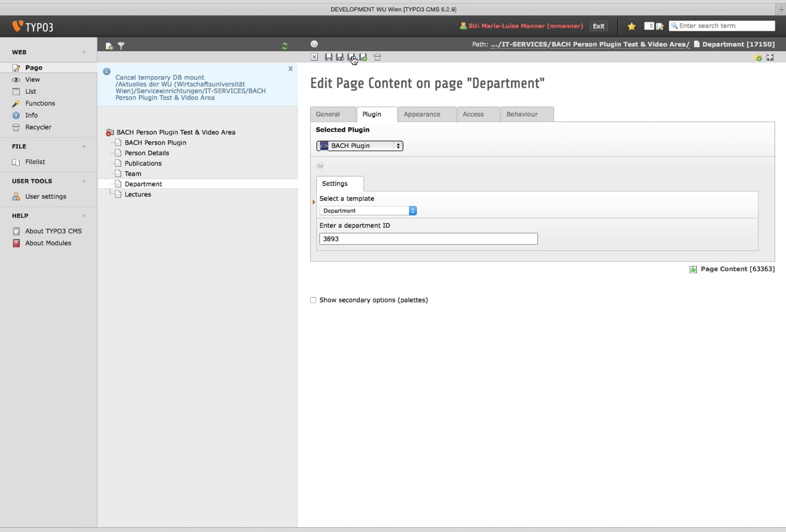
Task: Open the Selected Plugin dropdown showing BACH Plugin
Action: pos(360,146)
